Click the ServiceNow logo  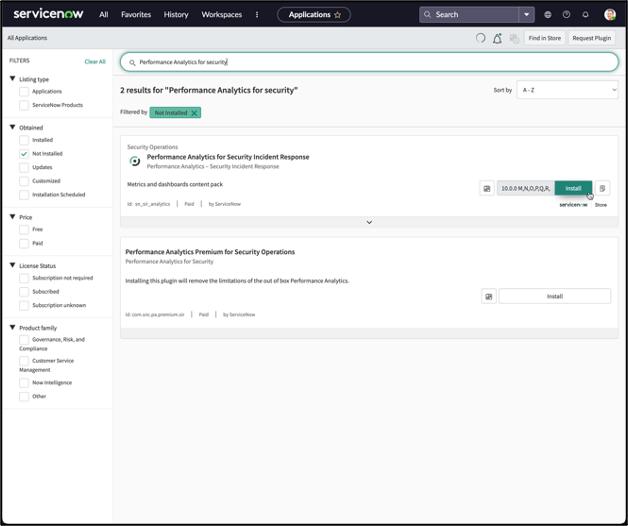(48, 14)
